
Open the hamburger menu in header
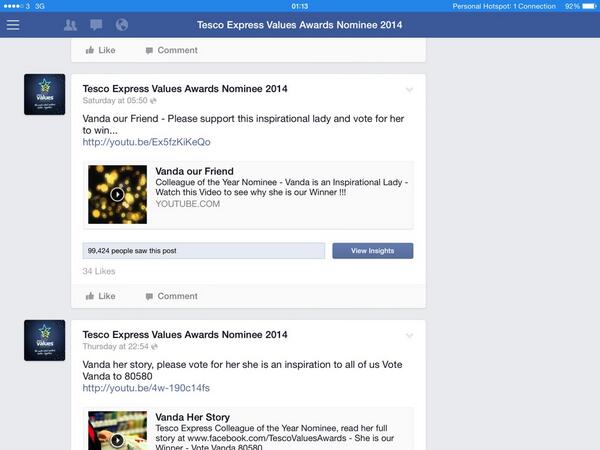pyautogui.click(x=13, y=25)
